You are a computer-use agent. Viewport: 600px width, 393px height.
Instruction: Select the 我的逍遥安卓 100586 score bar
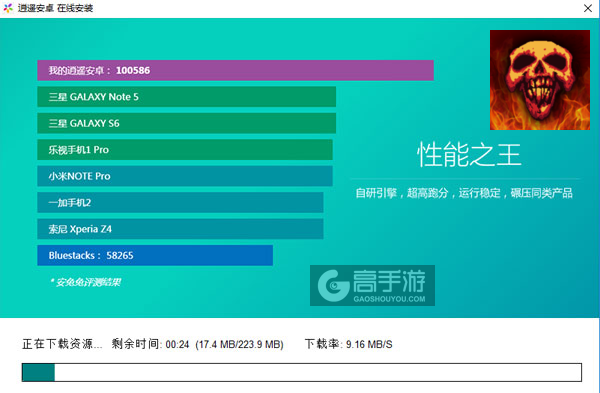235,70
